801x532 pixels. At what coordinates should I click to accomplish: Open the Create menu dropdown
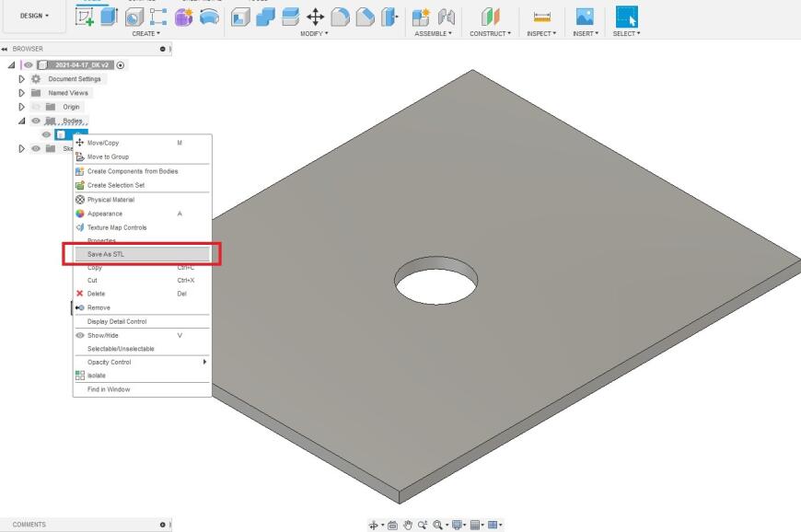click(x=146, y=33)
